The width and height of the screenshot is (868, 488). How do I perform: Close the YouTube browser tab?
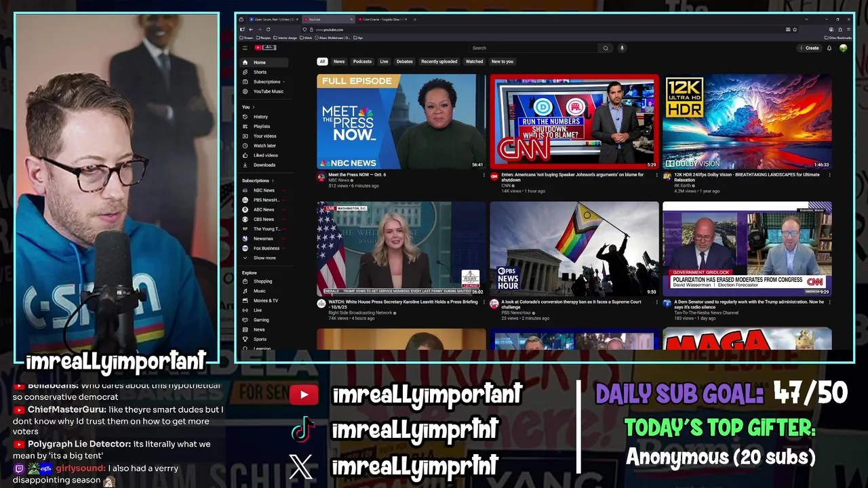point(351,19)
